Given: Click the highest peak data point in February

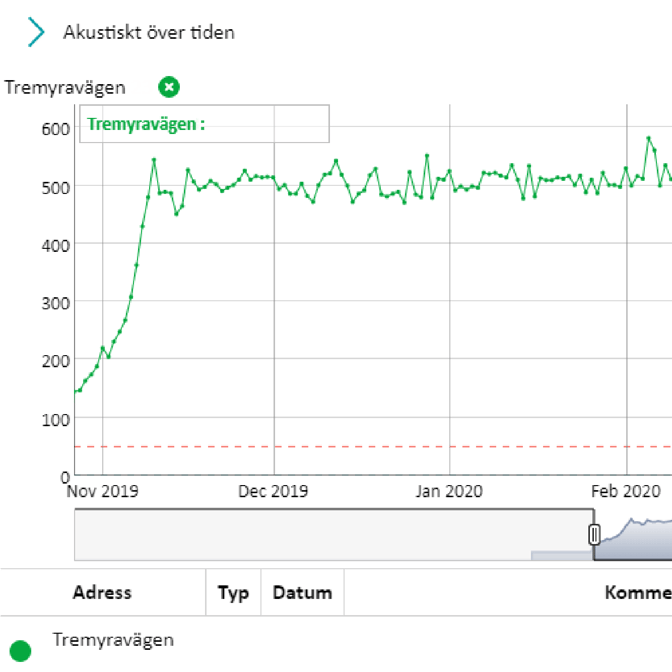Looking at the screenshot, I should point(649,138).
